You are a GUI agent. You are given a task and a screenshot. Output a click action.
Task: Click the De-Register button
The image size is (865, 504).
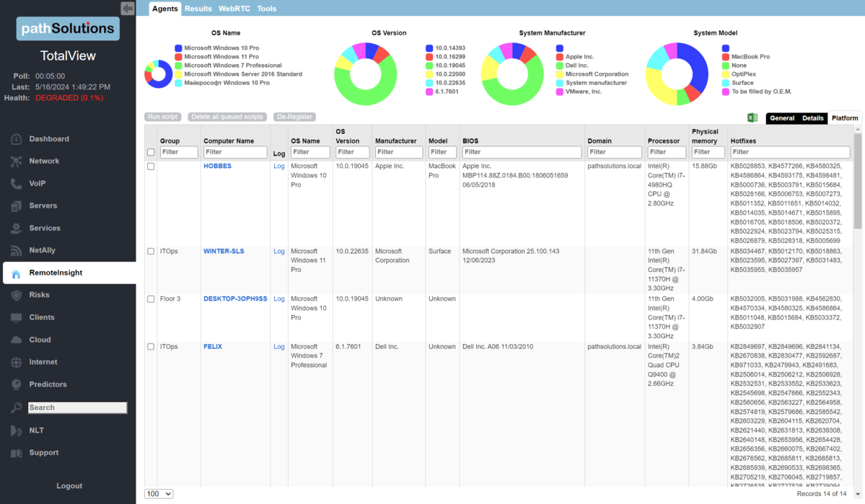(x=294, y=117)
